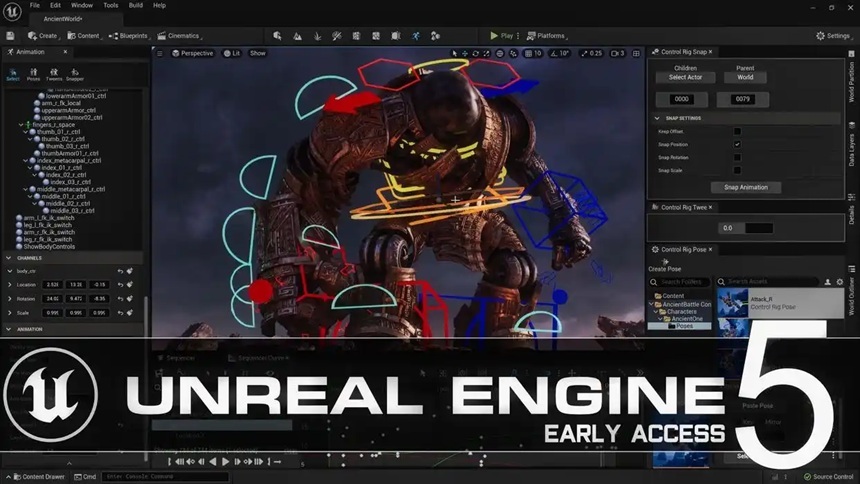This screenshot has width=860, height=484.
Task: Switch to Foliage mode icon
Action: point(317,36)
